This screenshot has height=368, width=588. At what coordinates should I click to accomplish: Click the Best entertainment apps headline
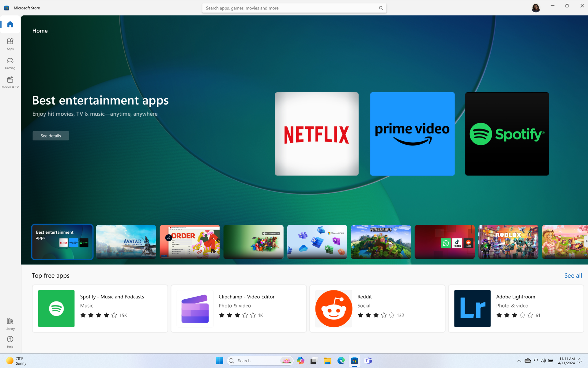pyautogui.click(x=100, y=101)
